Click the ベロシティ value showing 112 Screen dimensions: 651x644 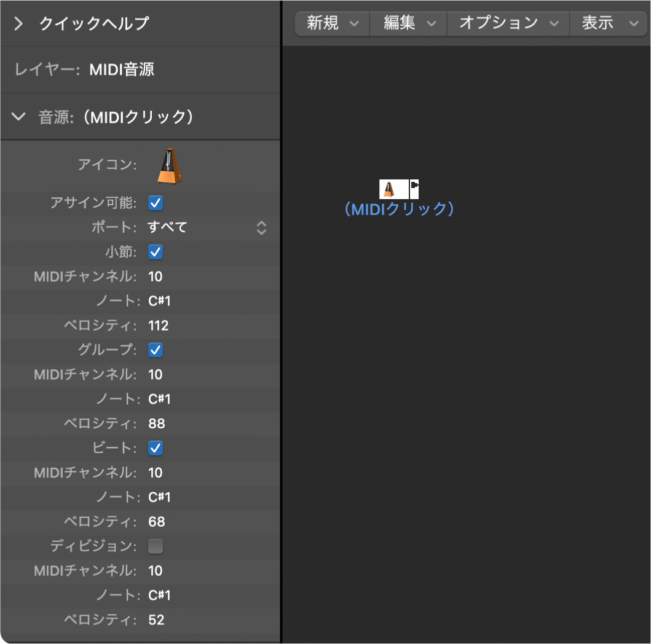[158, 326]
